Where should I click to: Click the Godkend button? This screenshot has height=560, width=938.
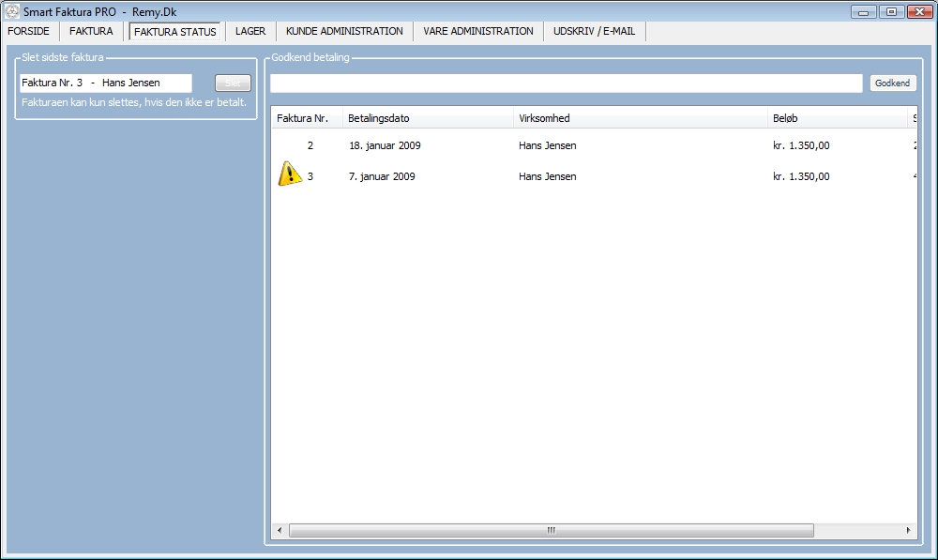pyautogui.click(x=892, y=83)
